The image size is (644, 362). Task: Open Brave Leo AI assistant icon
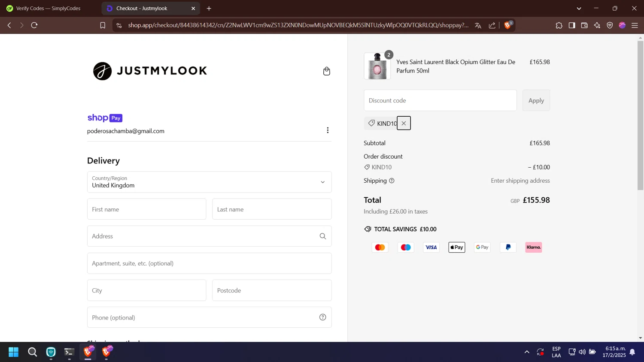tap(597, 25)
